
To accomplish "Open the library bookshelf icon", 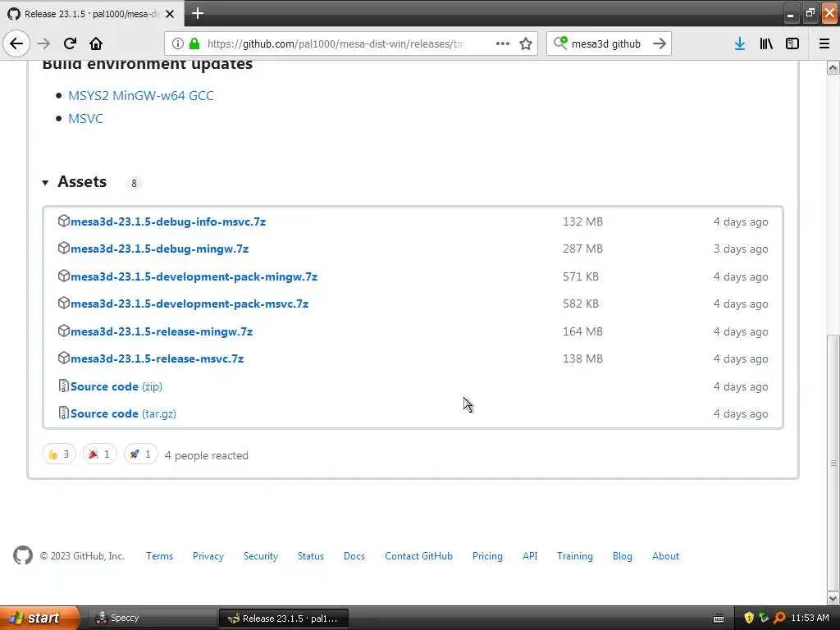I will pos(766,43).
